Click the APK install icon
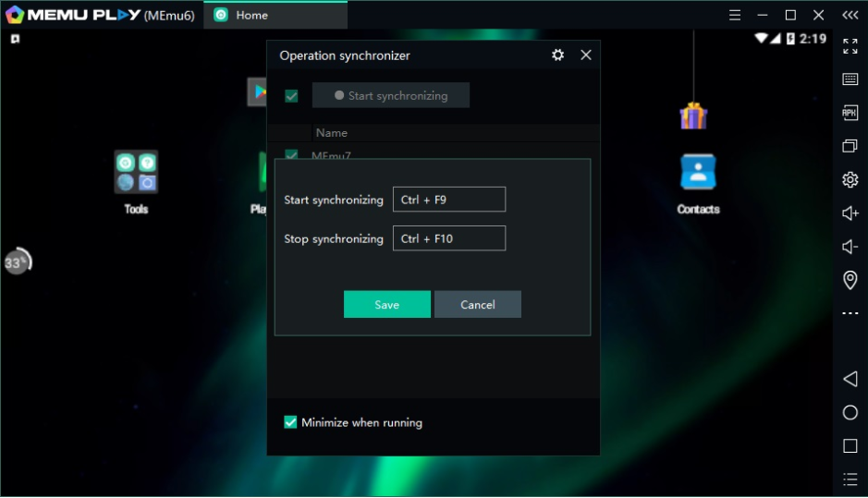868x498 pixels. point(850,113)
